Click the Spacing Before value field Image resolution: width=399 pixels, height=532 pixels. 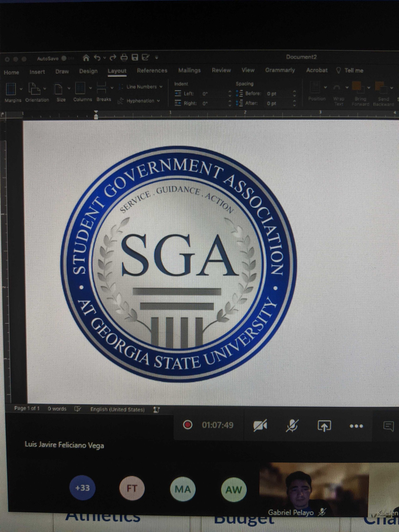278,94
